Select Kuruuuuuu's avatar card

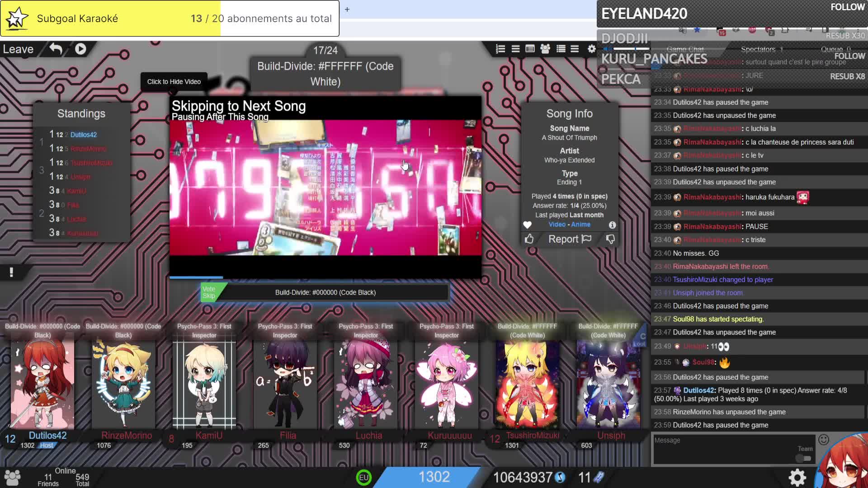pyautogui.click(x=447, y=384)
